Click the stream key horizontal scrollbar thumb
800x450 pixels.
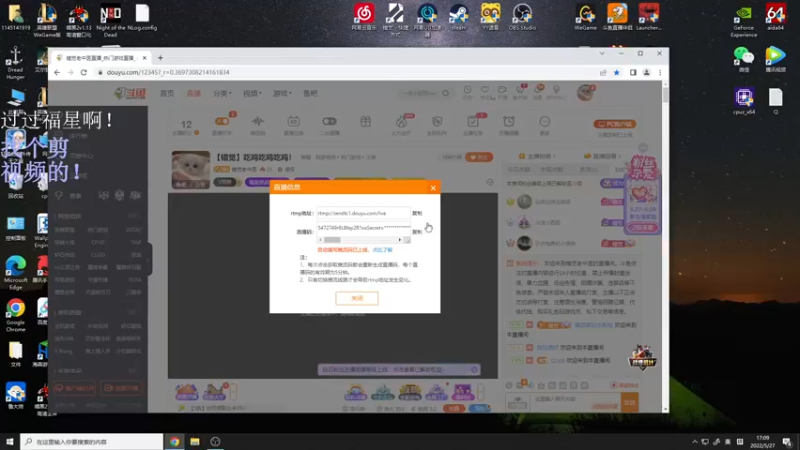(332, 240)
